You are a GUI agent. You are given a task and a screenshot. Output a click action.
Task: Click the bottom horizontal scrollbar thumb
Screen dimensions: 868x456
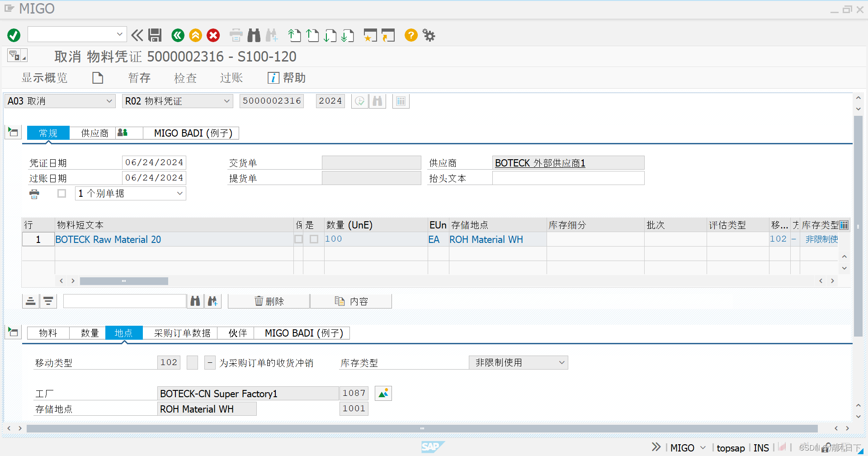pyautogui.click(x=422, y=428)
